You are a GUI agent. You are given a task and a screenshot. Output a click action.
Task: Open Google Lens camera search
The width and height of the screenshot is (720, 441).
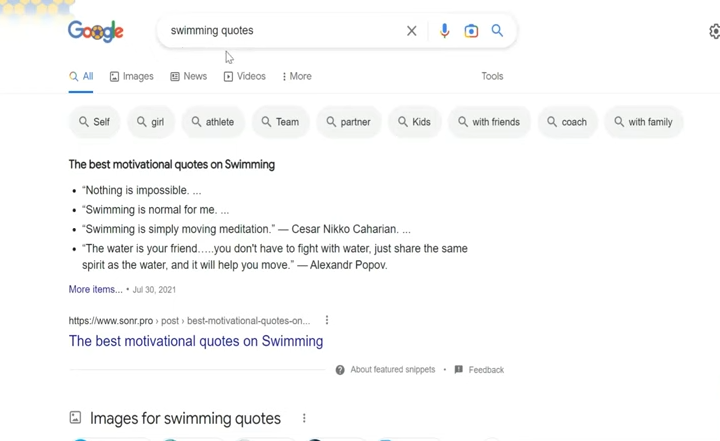click(x=471, y=31)
